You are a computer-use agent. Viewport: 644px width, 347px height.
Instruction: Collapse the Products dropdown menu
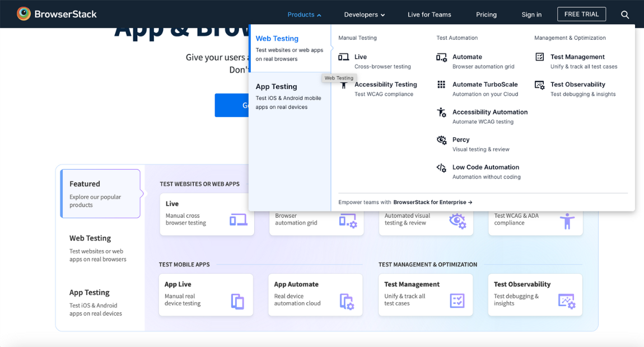pos(304,15)
